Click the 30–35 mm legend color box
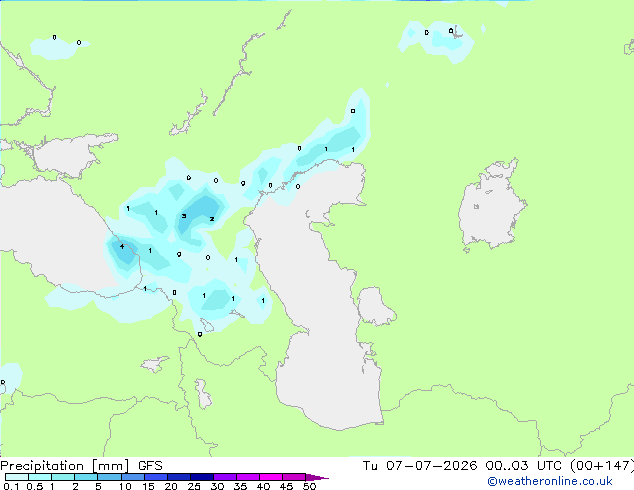 [x=224, y=477]
